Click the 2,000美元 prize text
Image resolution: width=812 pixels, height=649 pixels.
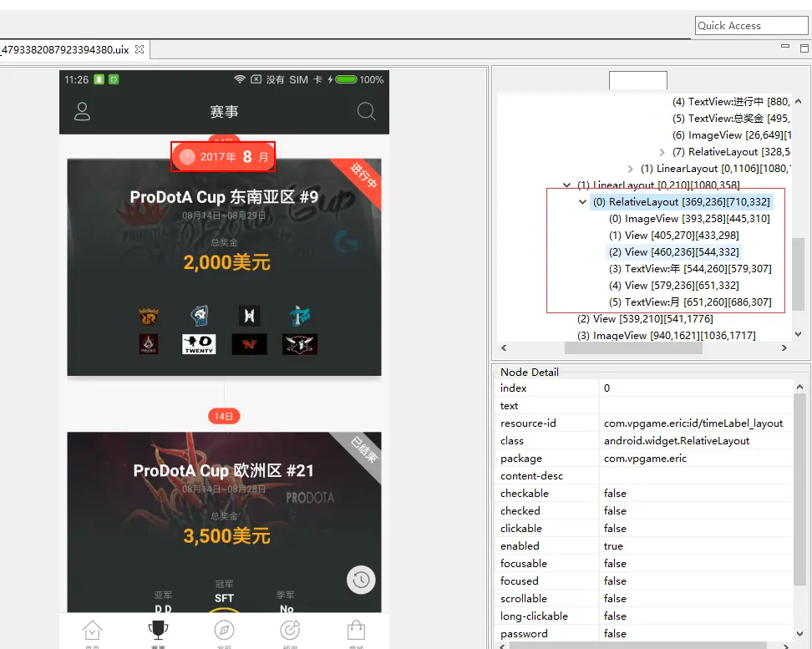click(226, 262)
